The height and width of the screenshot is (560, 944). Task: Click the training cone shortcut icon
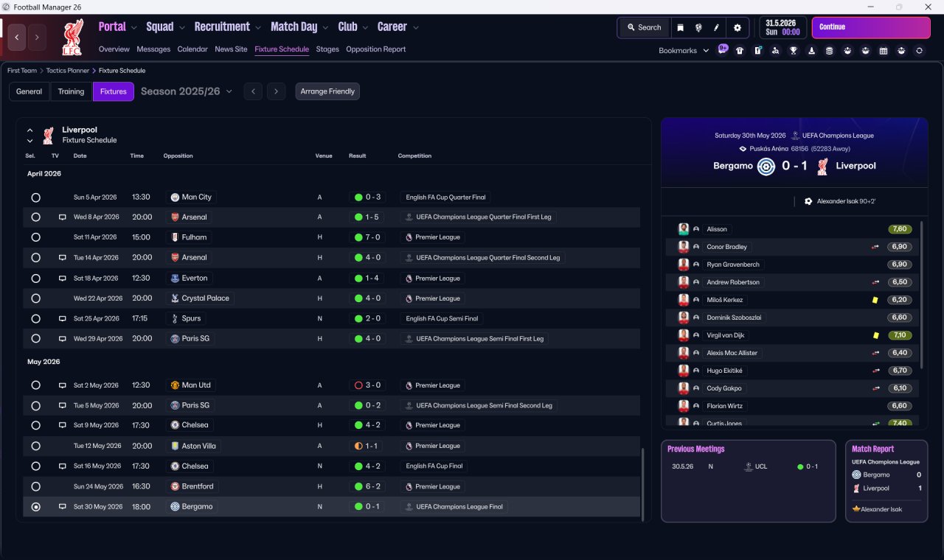(812, 51)
